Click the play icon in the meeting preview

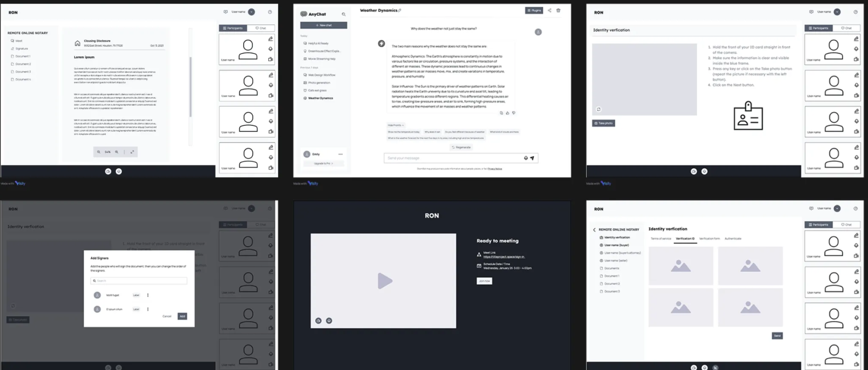coord(385,281)
